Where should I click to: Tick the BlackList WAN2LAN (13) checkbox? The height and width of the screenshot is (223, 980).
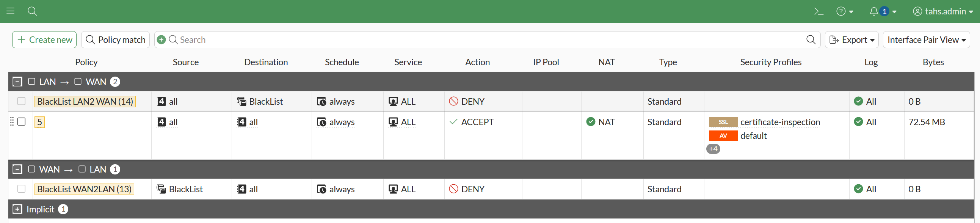tap(22, 189)
